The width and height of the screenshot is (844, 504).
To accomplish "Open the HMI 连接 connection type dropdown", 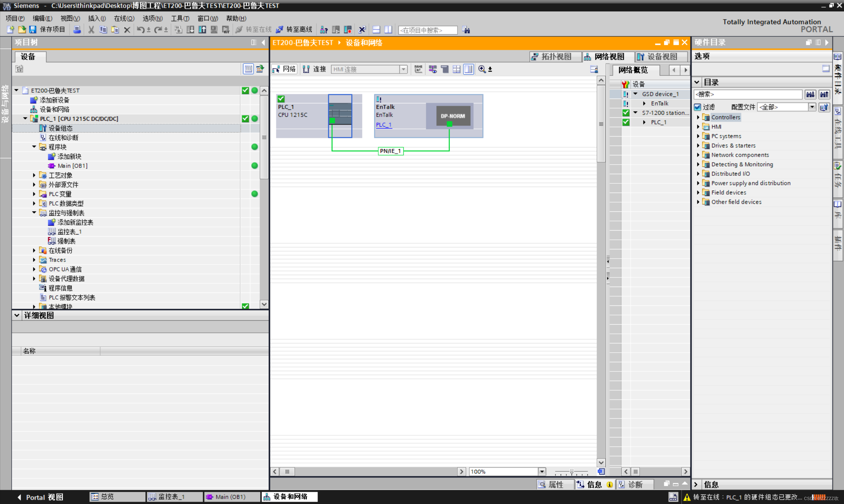I will (403, 69).
